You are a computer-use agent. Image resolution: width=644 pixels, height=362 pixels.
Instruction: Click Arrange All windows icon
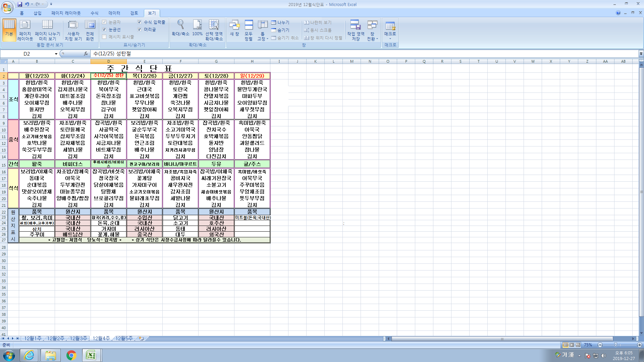click(x=249, y=25)
